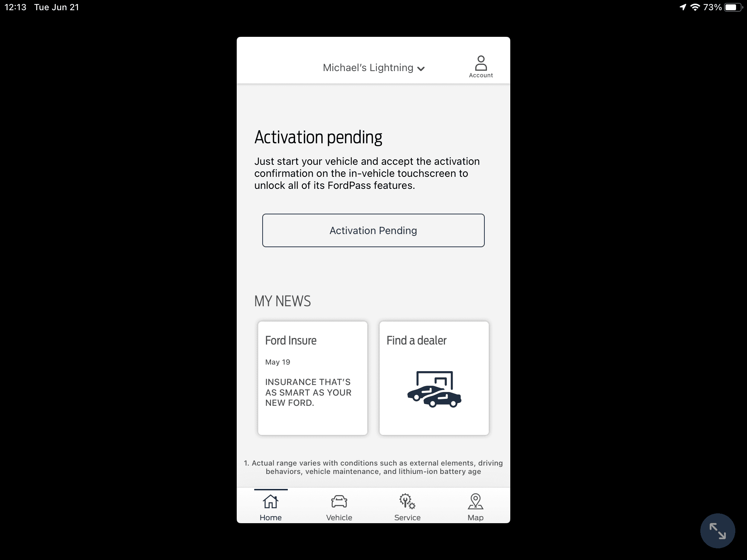The height and width of the screenshot is (560, 747).
Task: Click the Activation Pending button
Action: click(x=373, y=230)
